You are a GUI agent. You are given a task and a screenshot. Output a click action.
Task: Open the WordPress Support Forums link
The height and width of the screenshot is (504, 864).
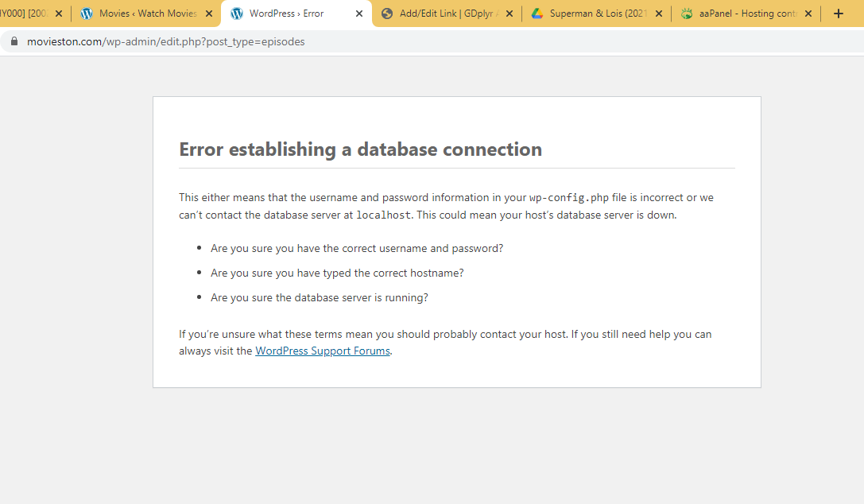[323, 351]
